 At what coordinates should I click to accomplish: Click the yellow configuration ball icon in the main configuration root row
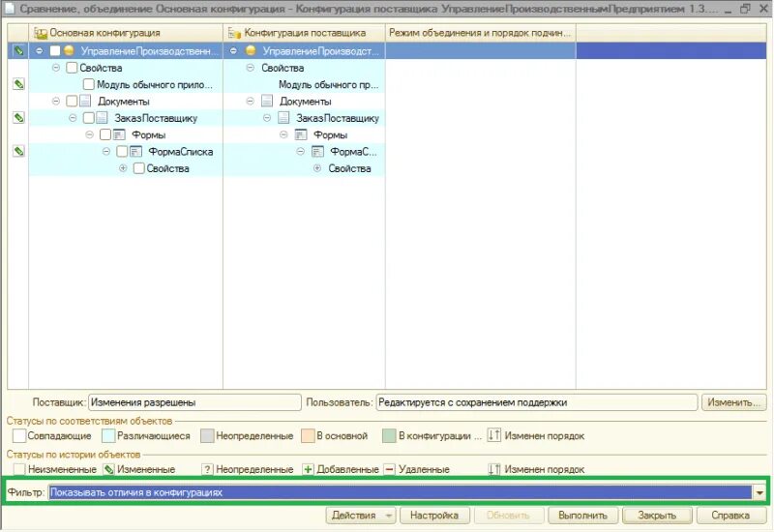69,51
